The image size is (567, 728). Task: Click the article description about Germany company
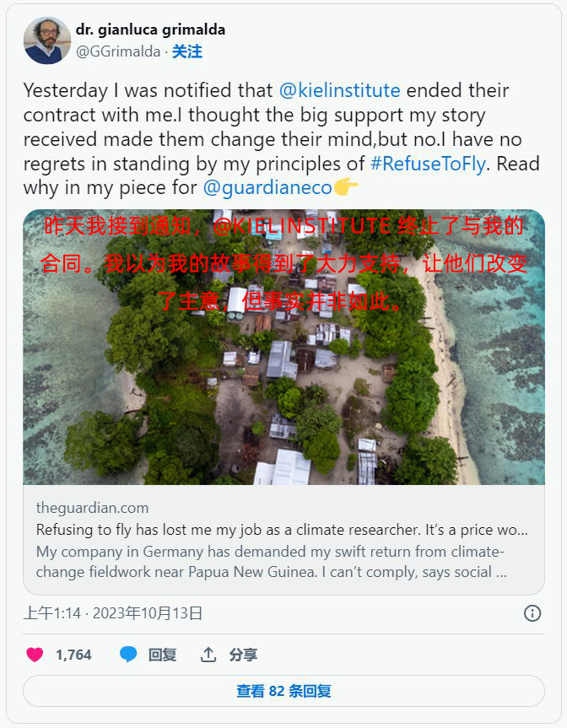tap(271, 562)
